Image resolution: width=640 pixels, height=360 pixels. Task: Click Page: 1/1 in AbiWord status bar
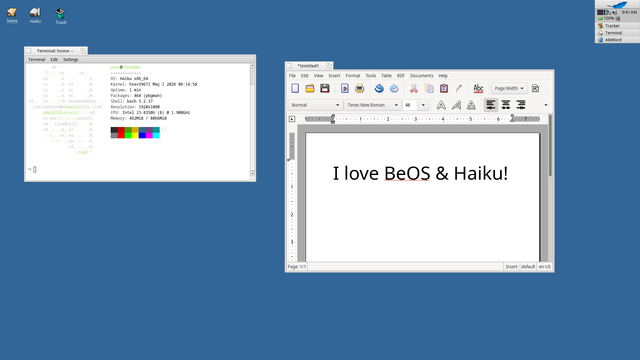pos(297,267)
